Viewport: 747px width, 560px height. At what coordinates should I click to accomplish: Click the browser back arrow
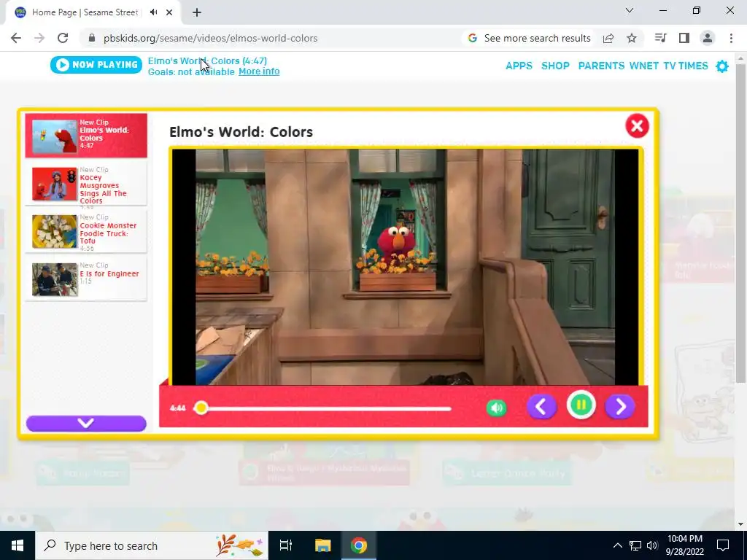16,38
